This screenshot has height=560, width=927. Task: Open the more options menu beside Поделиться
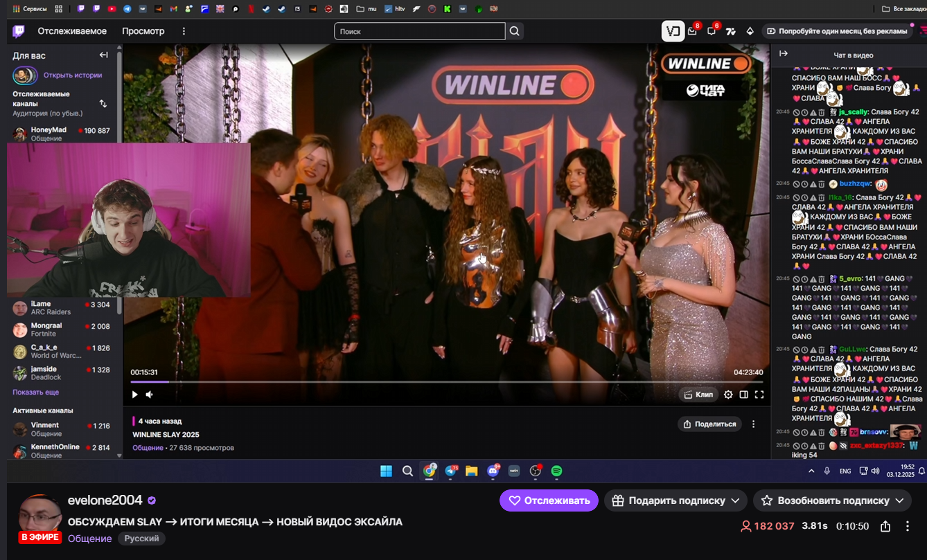754,424
